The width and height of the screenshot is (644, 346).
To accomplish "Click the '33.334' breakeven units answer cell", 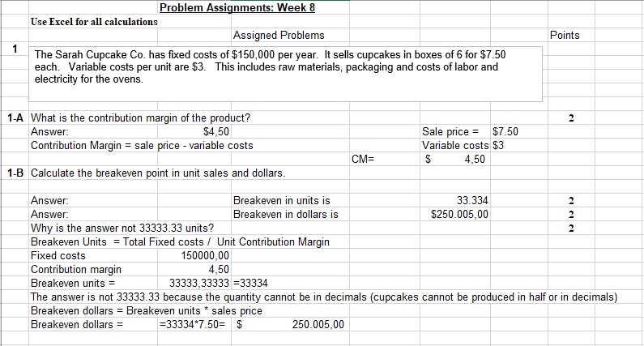I will [x=472, y=200].
